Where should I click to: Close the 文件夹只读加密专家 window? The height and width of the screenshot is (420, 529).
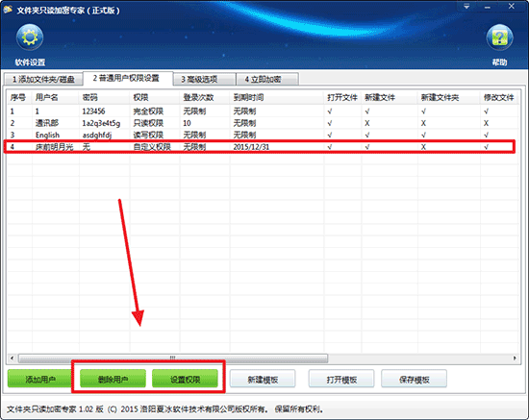click(512, 6)
